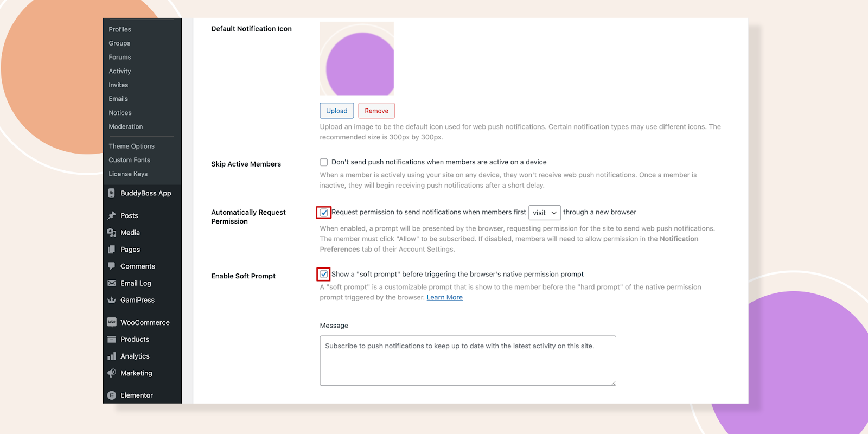Click the default notification icon preview
Screen dimensions: 868x434
coord(357,59)
